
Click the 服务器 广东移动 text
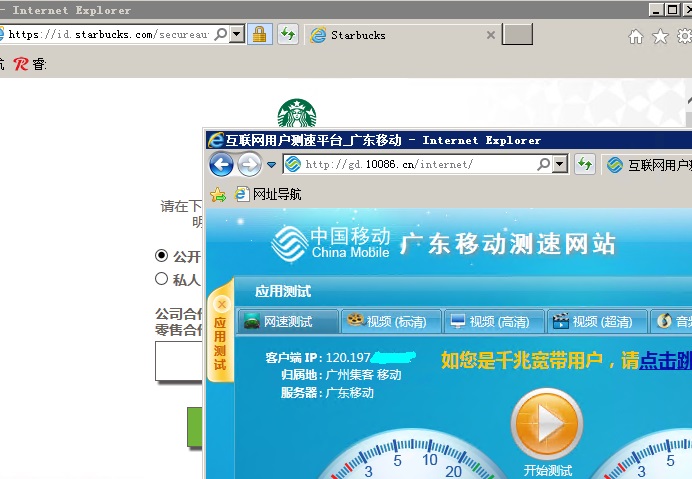tap(327, 392)
